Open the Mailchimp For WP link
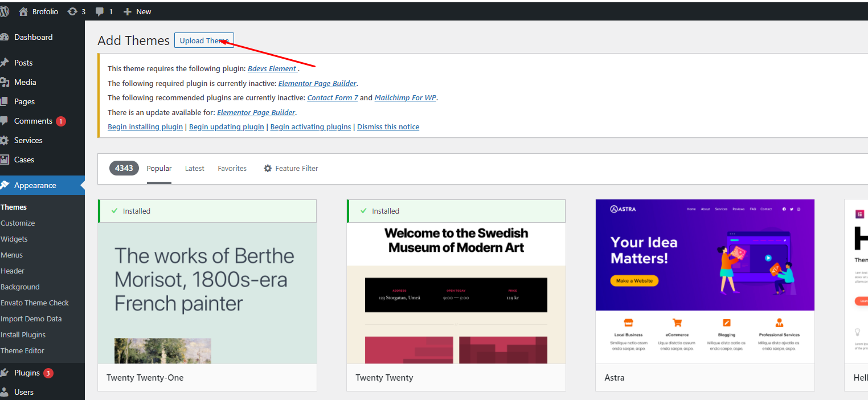The height and width of the screenshot is (400, 868). click(405, 97)
